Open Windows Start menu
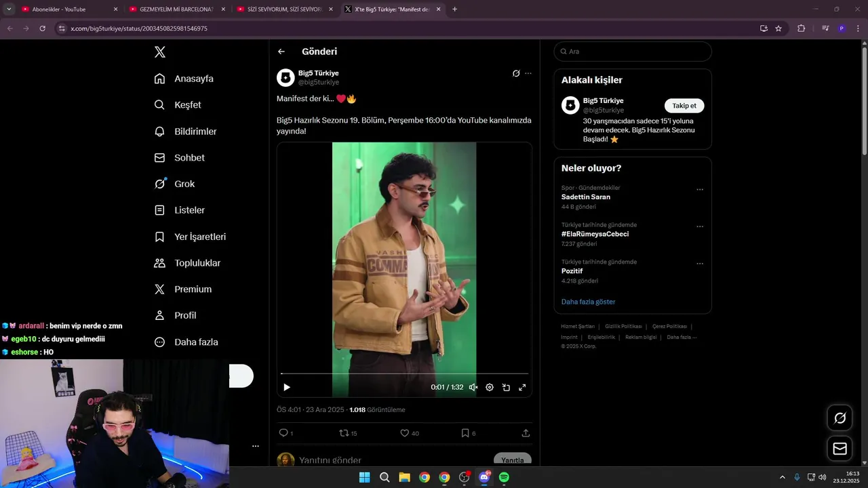Image resolution: width=868 pixels, height=488 pixels. coord(364,477)
